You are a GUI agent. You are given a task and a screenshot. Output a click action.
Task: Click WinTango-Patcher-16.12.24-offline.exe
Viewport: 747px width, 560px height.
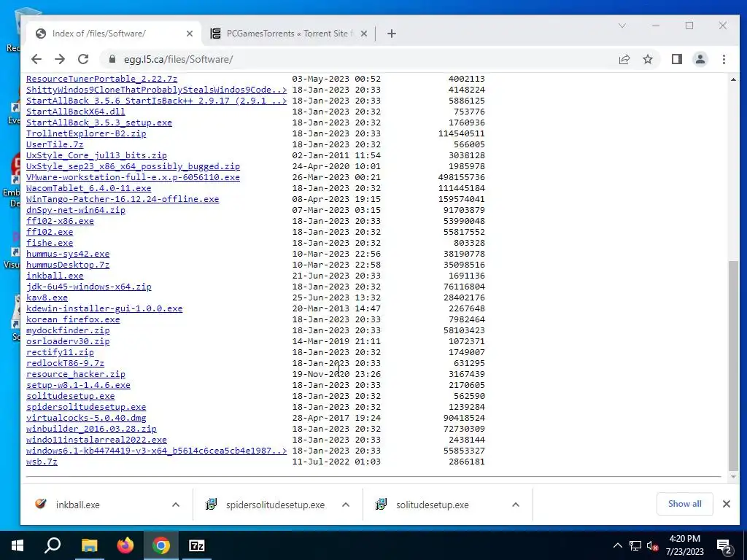(123, 199)
